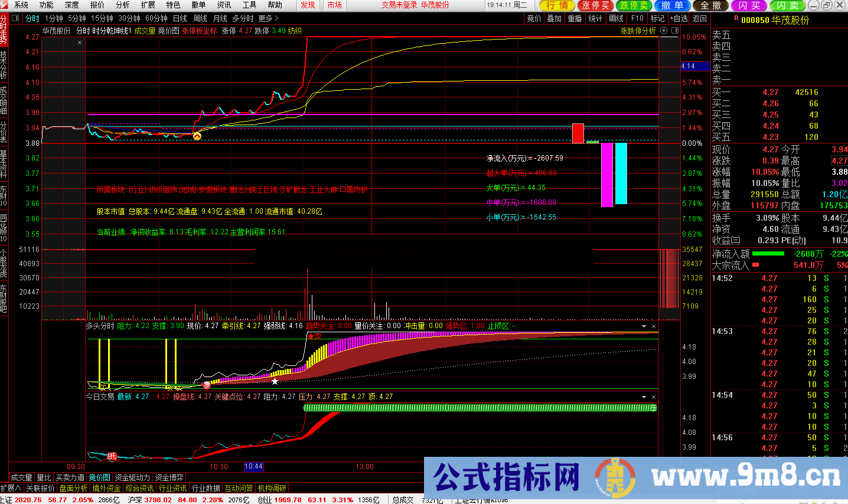Open the 分析 menu

point(122,5)
